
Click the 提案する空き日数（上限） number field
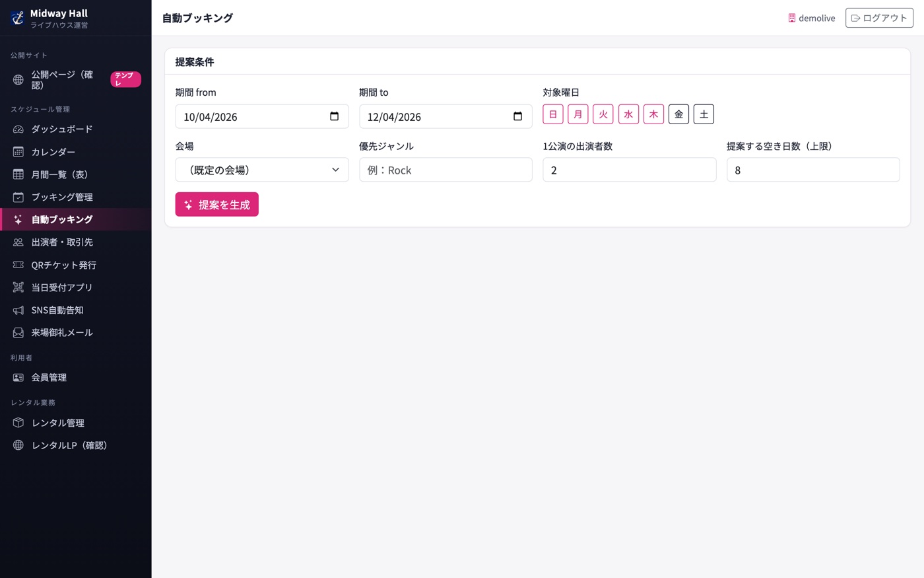813,170
